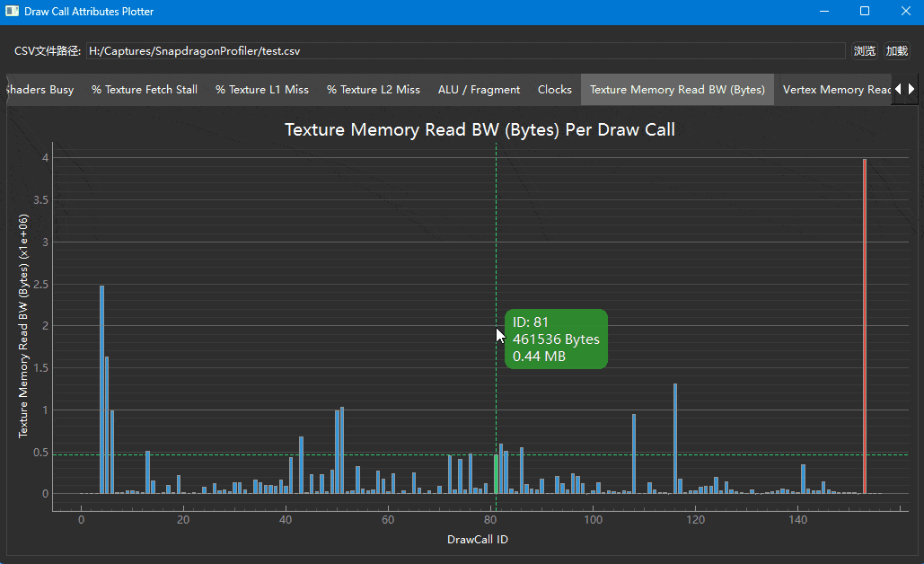Maximize the plotter window
924x564 pixels.
pos(865,11)
